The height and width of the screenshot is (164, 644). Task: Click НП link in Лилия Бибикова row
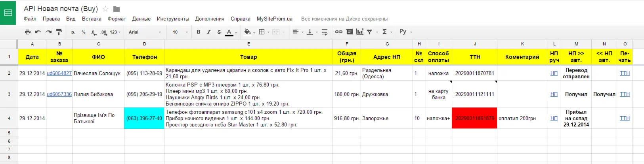(554, 94)
